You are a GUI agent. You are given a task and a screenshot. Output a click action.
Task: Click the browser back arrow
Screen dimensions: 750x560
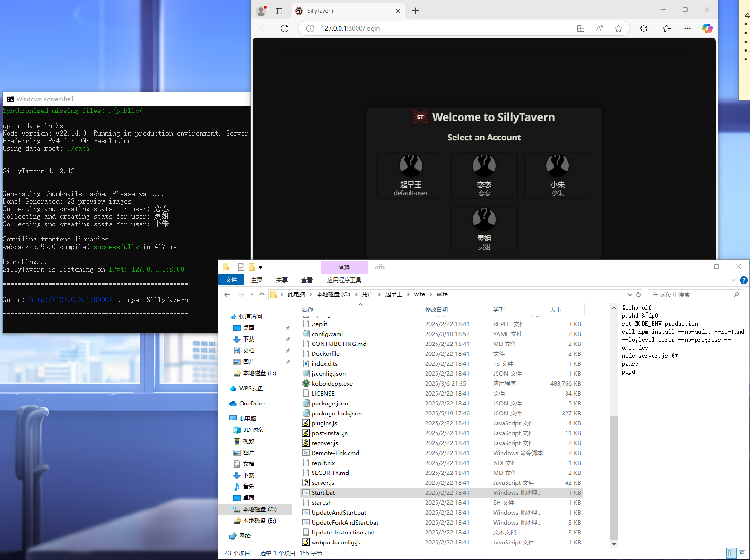coord(264,28)
